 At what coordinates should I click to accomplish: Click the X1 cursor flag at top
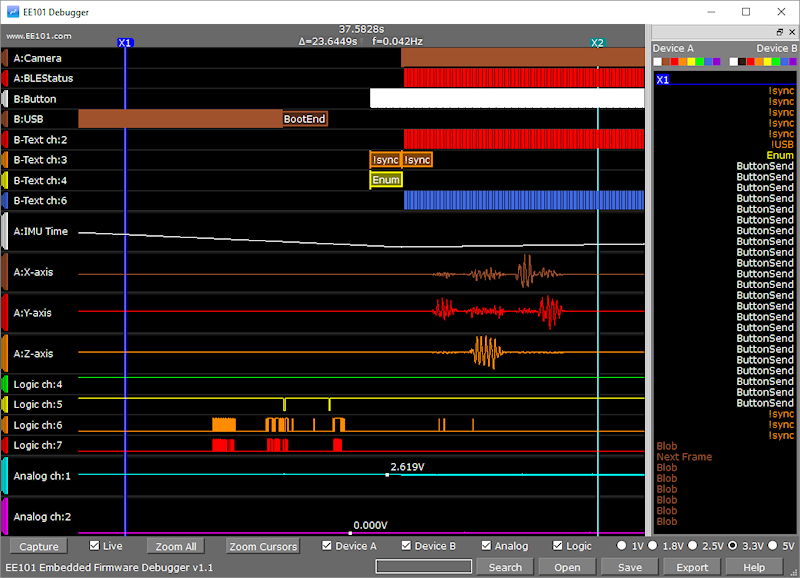pyautogui.click(x=125, y=43)
